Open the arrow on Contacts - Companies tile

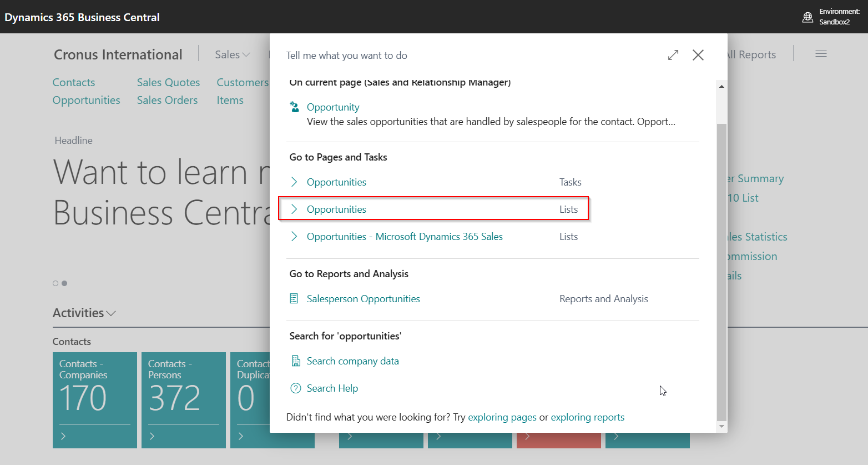coord(63,436)
